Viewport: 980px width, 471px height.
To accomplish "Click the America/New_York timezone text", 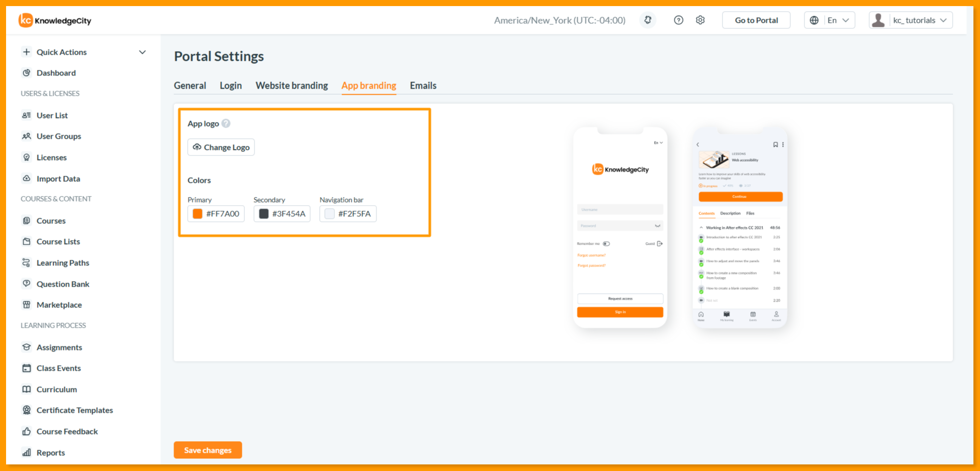I will [x=560, y=20].
